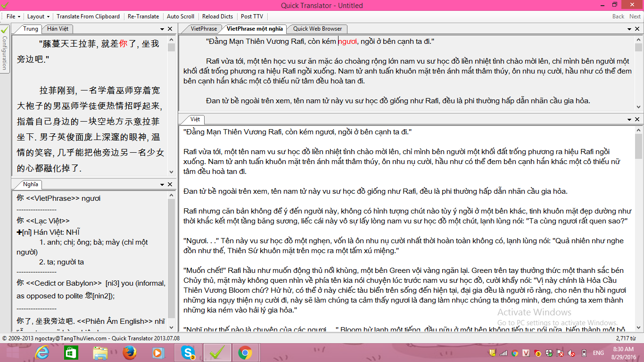This screenshot has height=362, width=644.
Task: Open the File dropdown menu
Action: pos(13,16)
